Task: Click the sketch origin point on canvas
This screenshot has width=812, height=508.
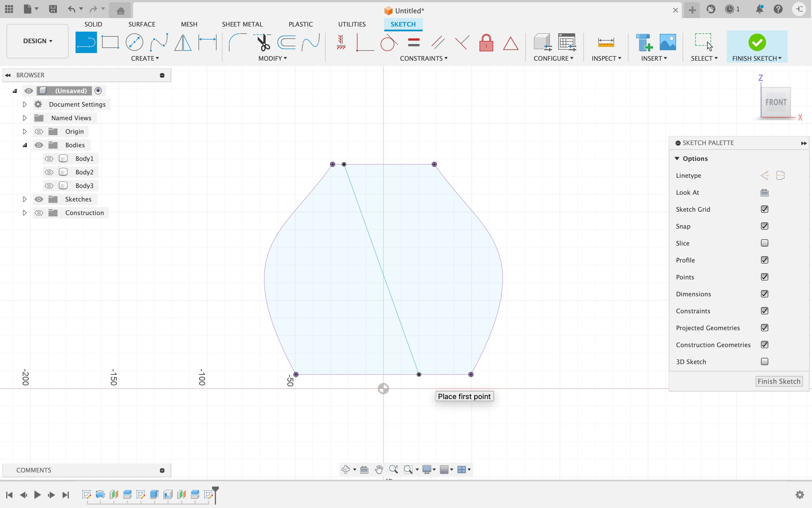Action: 383,389
